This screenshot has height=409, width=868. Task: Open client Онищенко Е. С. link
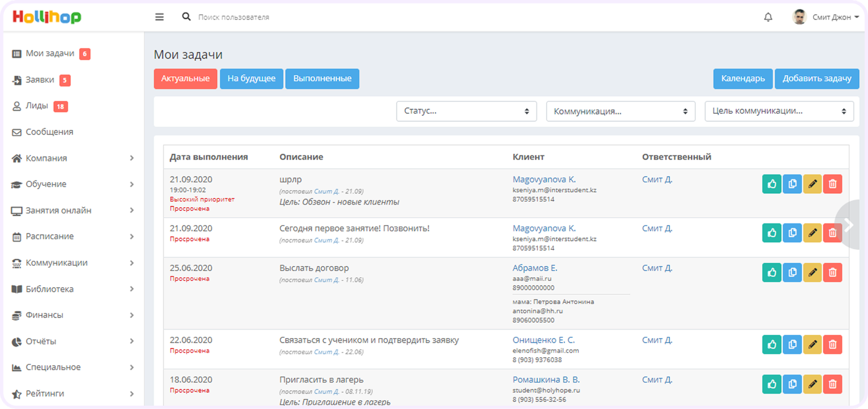click(x=543, y=340)
